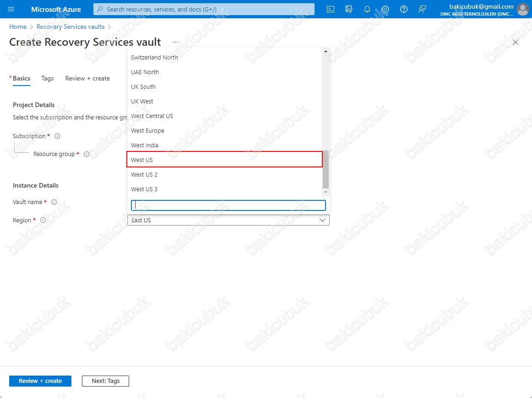The height and width of the screenshot is (398, 532).
Task: Open the Directories and subscriptions filter icon
Action: pyautogui.click(x=349, y=9)
